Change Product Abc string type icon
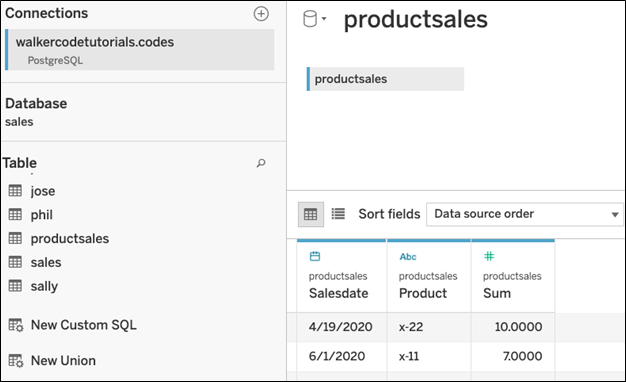Screen dimensions: 626x382 408,257
